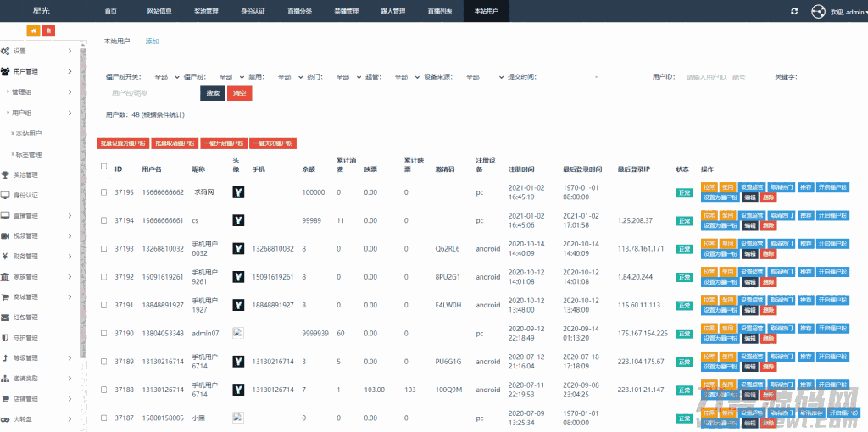
Task: Check the checkbox for user 37194
Action: (x=104, y=220)
